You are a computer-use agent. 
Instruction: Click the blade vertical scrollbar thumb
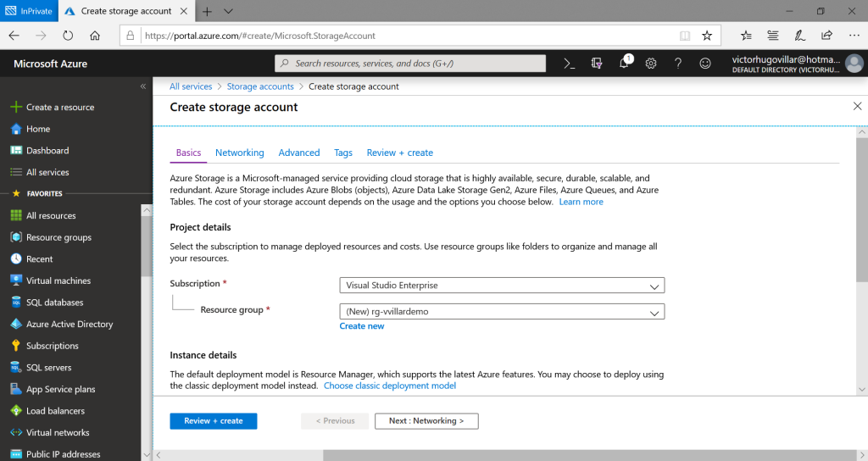862,210
